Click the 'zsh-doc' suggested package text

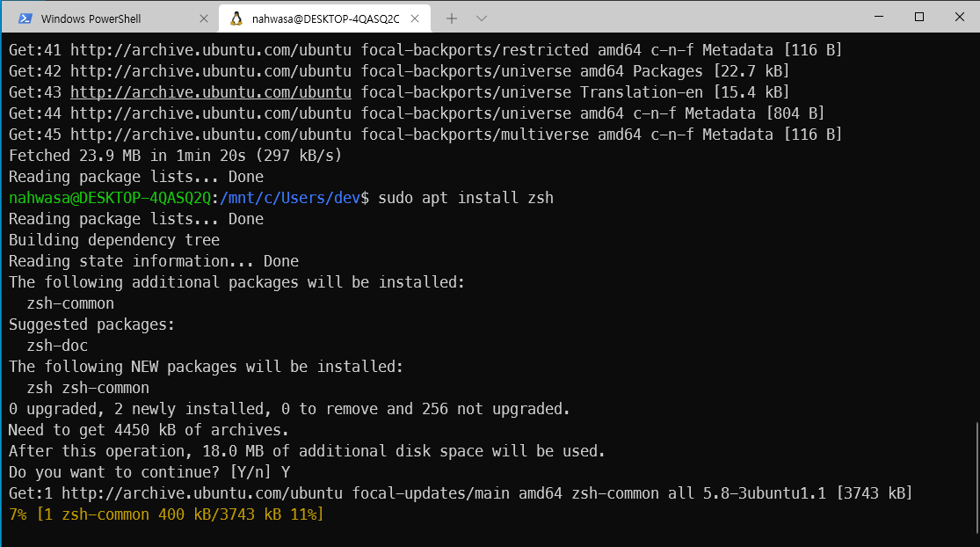pyautogui.click(x=57, y=346)
